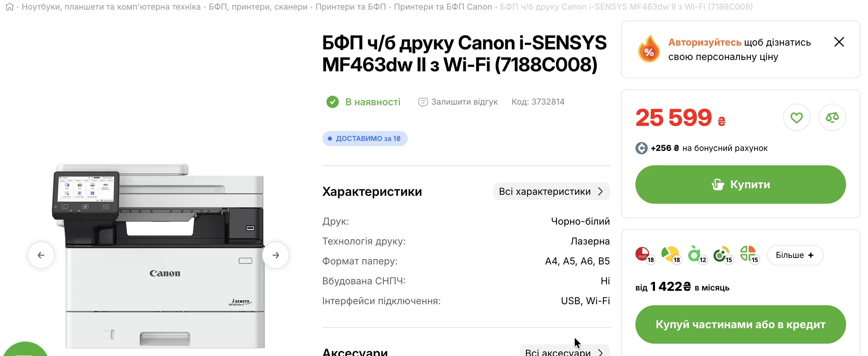Add product to comparison with scales icon
The width and height of the screenshot is (868, 356).
[x=832, y=118]
